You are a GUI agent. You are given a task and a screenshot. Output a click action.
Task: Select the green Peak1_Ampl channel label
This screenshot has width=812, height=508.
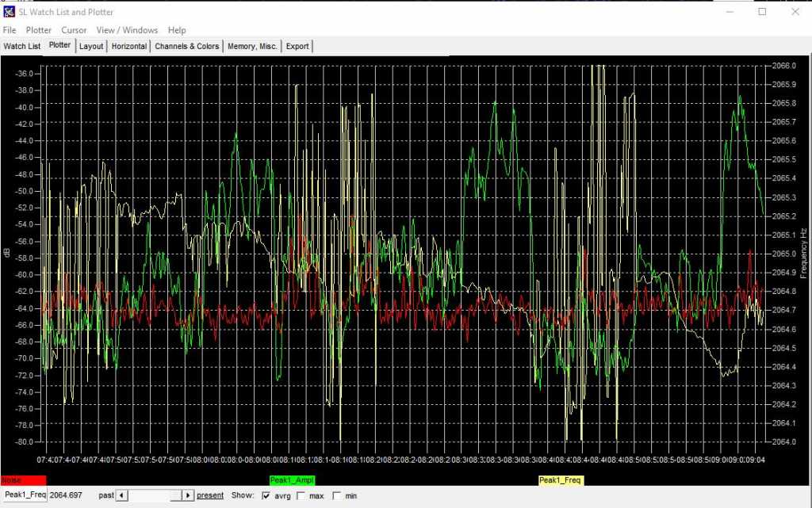pos(292,480)
